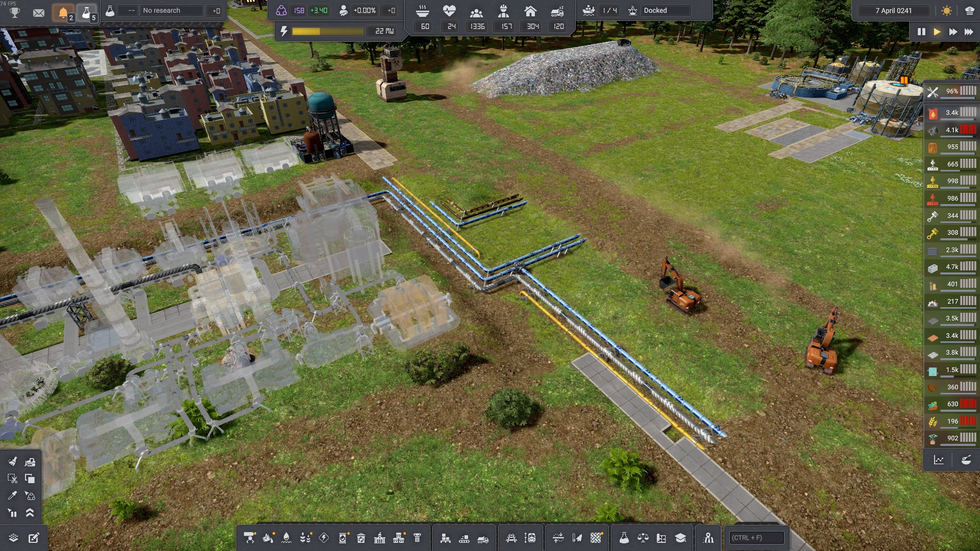Open the trophy goals icon
This screenshot has width=980, height=551.
(x=15, y=13)
